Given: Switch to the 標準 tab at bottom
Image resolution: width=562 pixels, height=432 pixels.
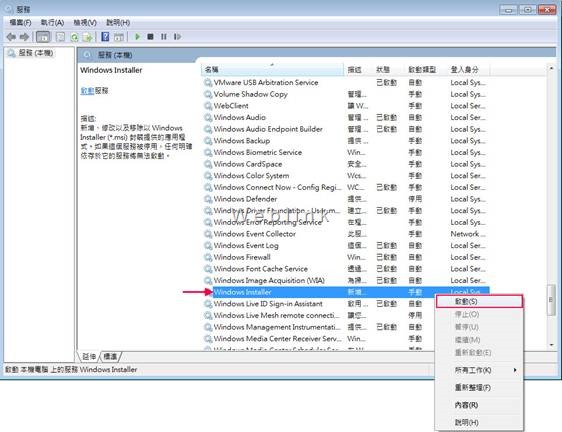Looking at the screenshot, I should [110, 356].
